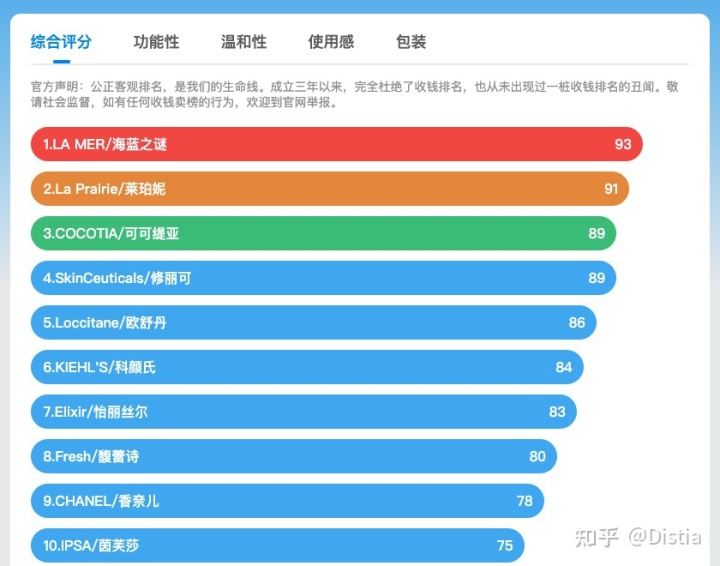Screen dimensions: 720x566
Task: Go to the 包装 tab
Action: [x=411, y=42]
